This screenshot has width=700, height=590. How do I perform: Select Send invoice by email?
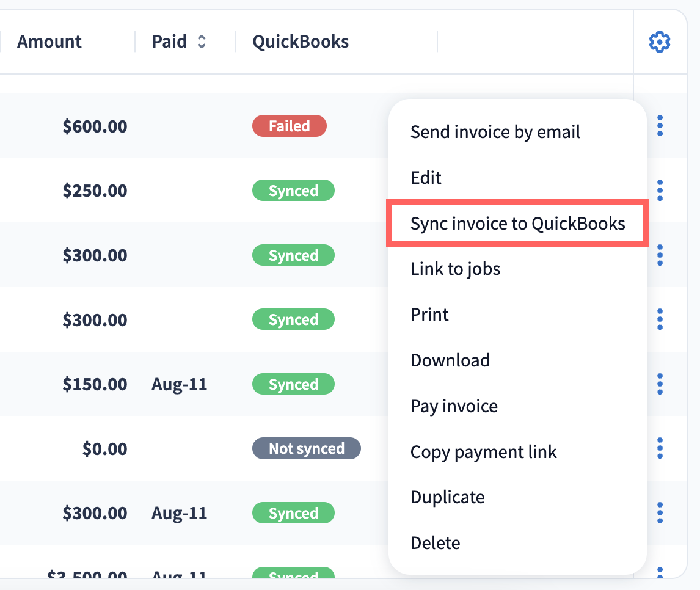(495, 132)
